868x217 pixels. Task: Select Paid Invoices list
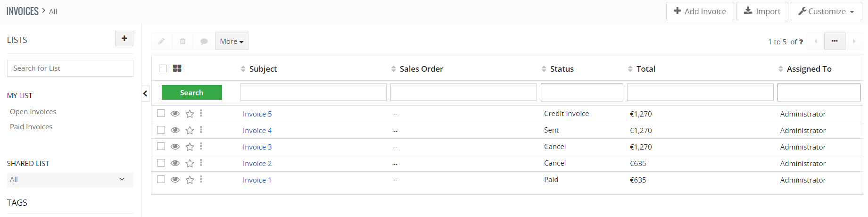point(31,127)
